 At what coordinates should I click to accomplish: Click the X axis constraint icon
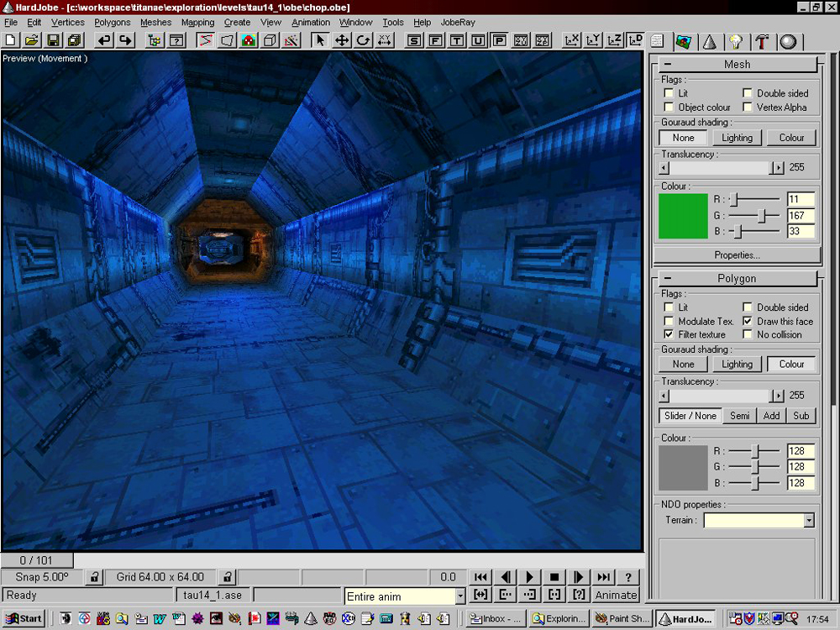coord(571,40)
